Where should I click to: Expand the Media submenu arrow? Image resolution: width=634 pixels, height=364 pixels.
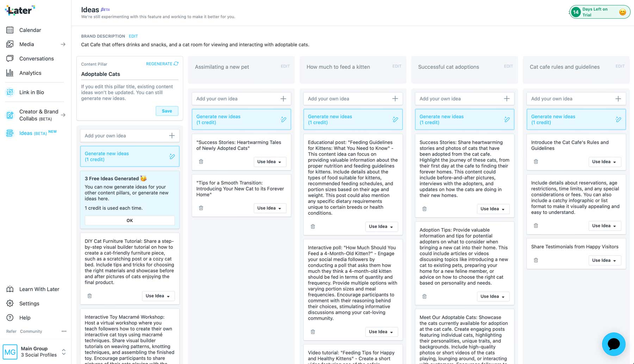click(63, 44)
